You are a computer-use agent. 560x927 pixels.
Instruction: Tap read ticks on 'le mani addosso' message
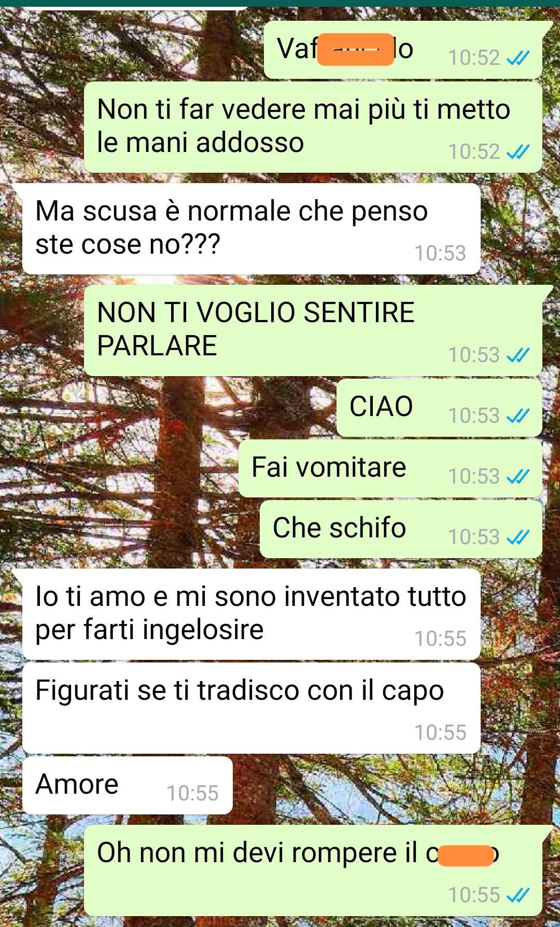point(517,151)
